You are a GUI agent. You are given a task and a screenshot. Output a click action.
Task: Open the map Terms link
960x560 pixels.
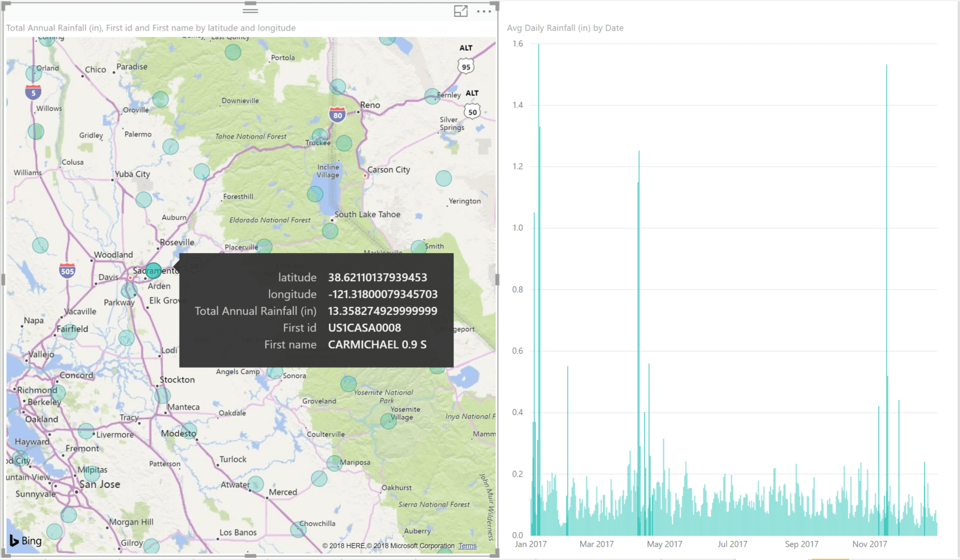pyautogui.click(x=467, y=546)
